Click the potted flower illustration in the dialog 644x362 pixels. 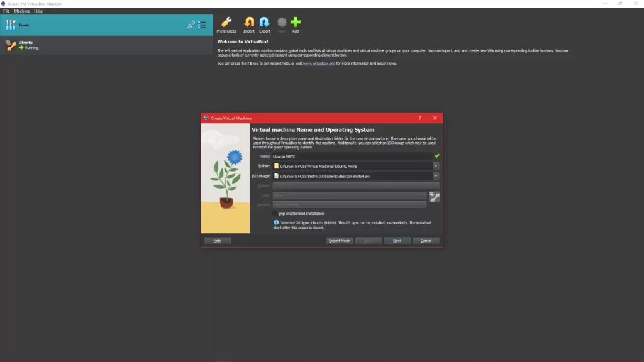pyautogui.click(x=226, y=179)
